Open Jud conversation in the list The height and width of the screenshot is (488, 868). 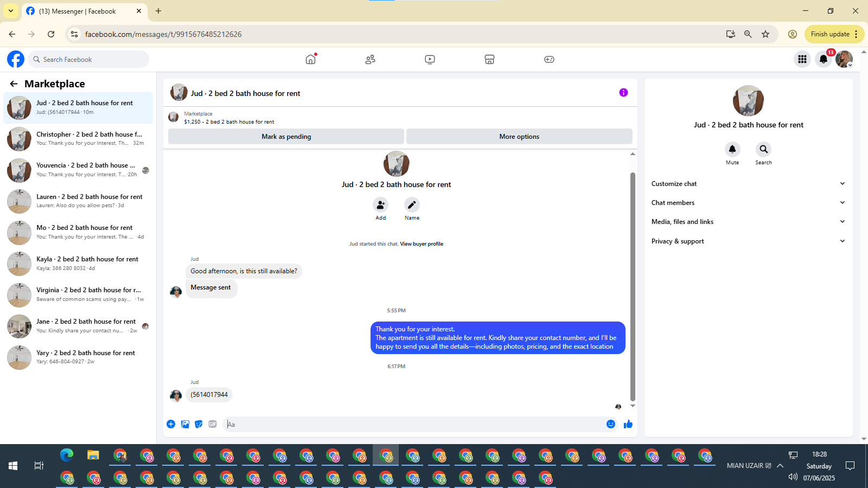[78, 108]
